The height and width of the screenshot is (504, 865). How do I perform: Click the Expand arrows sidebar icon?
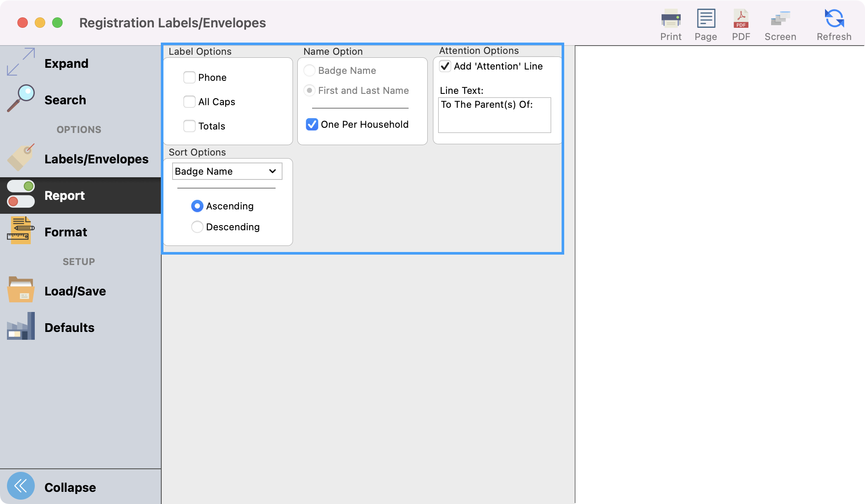click(x=21, y=62)
